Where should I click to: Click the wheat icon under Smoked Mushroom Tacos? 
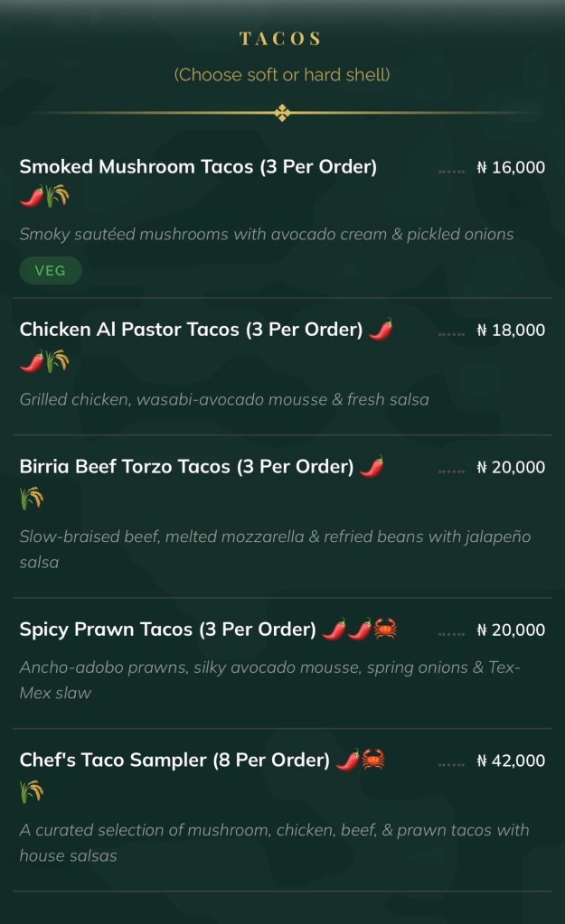[57, 194]
